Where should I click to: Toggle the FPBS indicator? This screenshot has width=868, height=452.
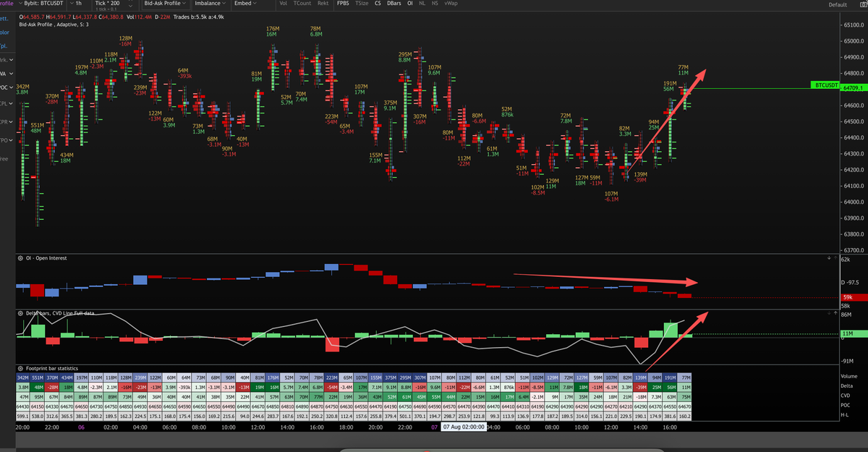344,4
